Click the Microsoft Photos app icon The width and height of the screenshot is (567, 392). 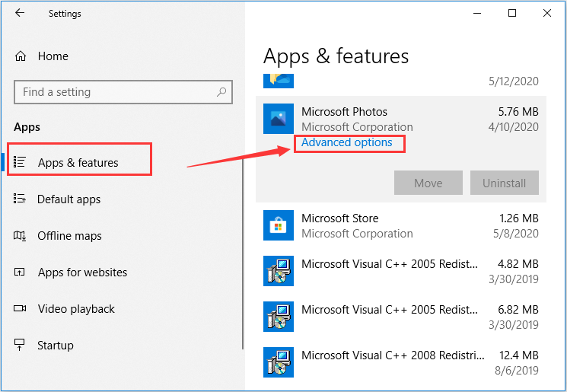click(279, 119)
